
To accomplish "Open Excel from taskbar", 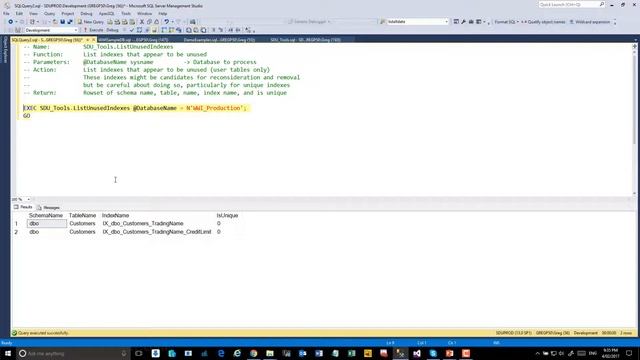I will [x=351, y=353].
